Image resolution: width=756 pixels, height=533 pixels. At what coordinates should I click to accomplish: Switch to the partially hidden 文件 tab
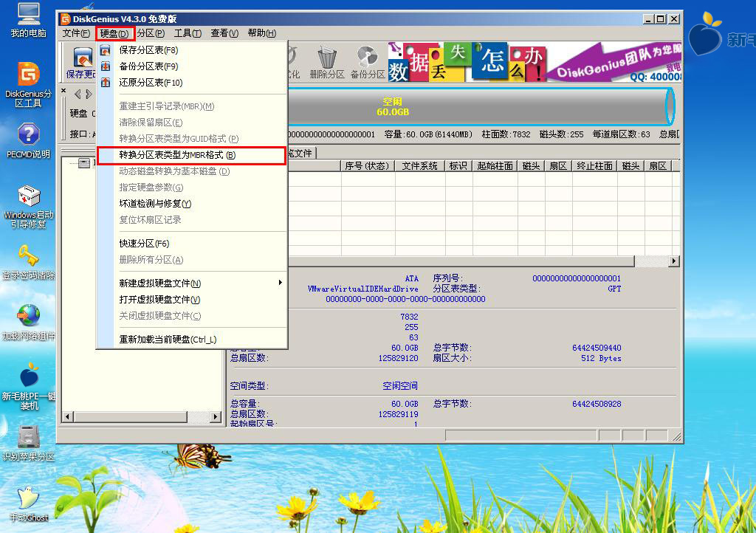coord(302,154)
